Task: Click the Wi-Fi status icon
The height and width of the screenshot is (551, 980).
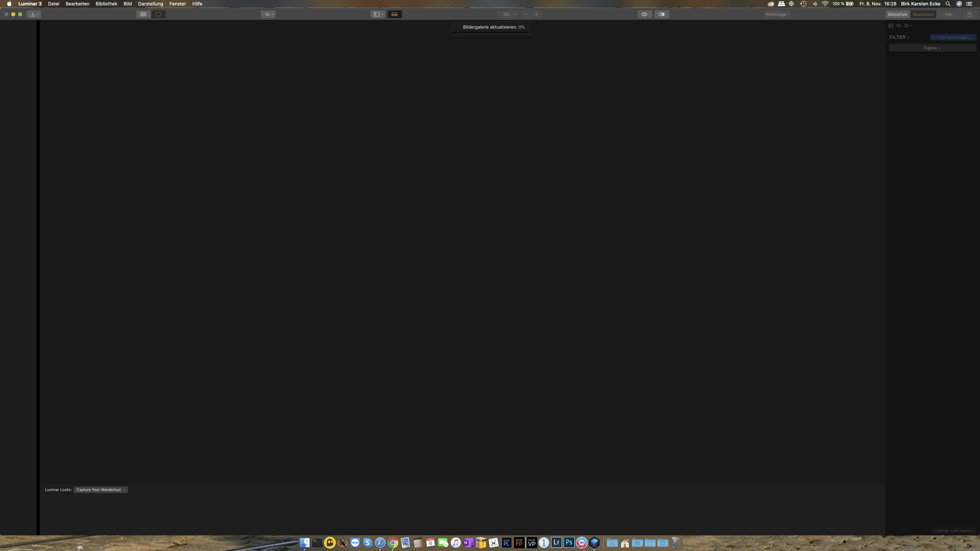Action: click(825, 4)
